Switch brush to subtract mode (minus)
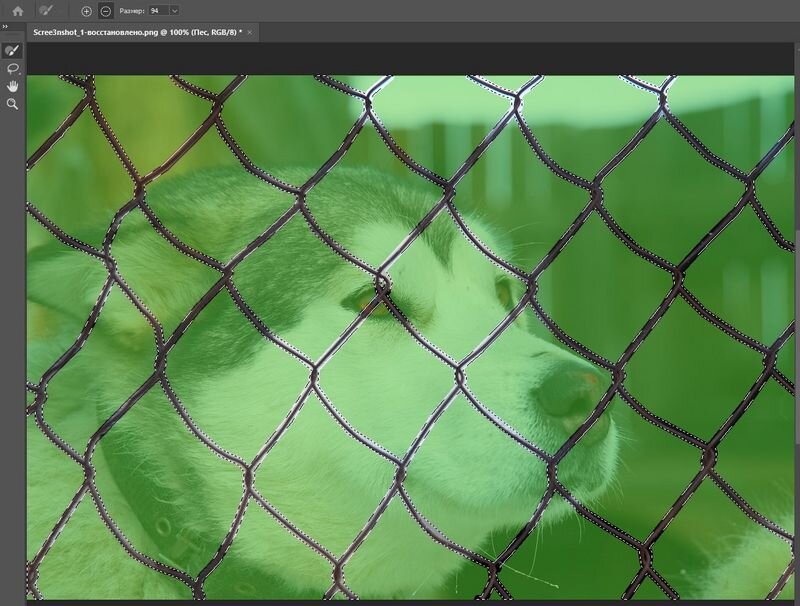Image resolution: width=800 pixels, height=606 pixels. point(105,11)
